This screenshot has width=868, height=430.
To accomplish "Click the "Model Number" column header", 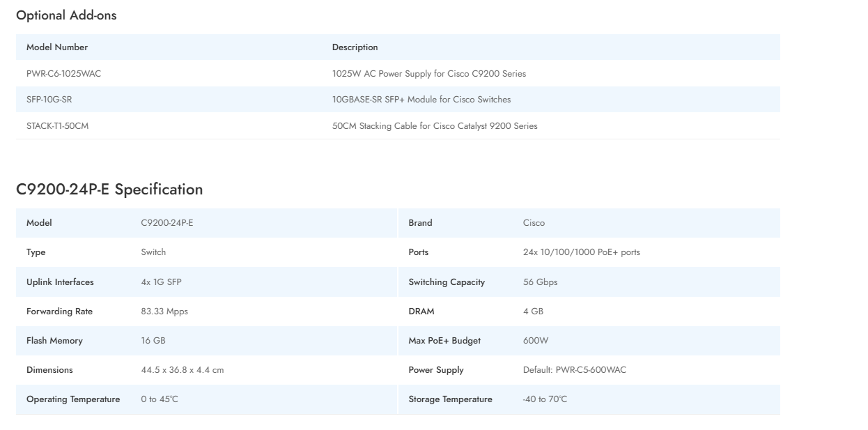I will (57, 47).
